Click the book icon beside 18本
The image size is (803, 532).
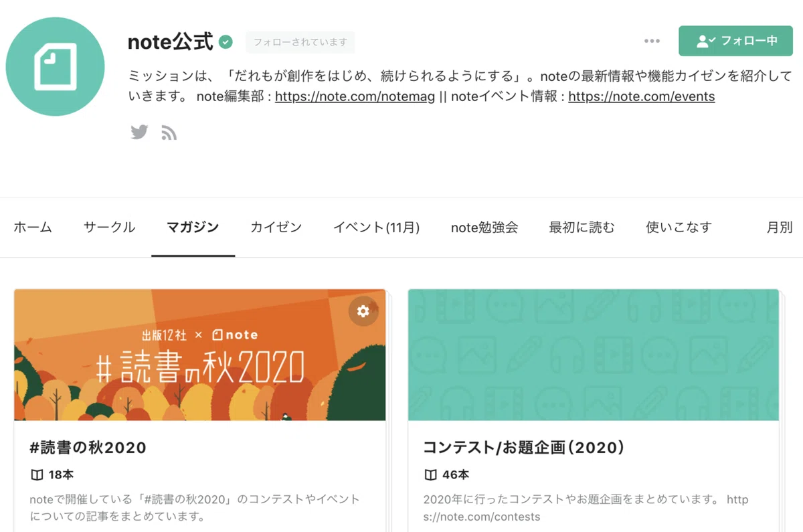[37, 475]
